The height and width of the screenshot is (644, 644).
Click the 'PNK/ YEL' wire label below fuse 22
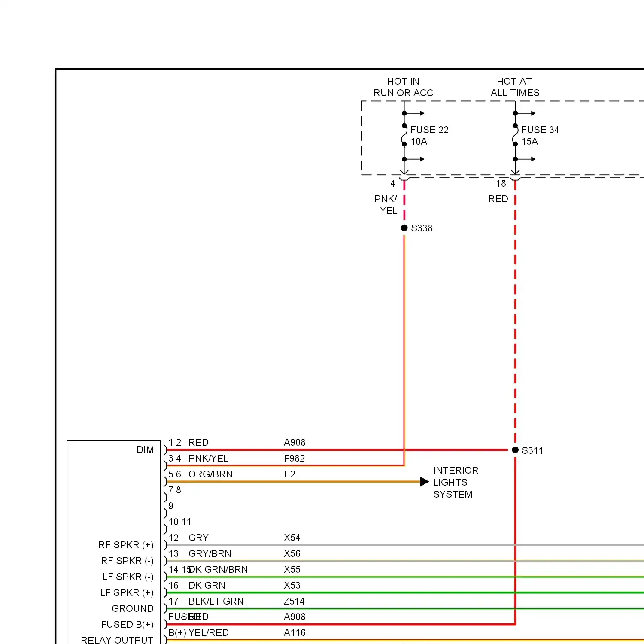click(386, 205)
